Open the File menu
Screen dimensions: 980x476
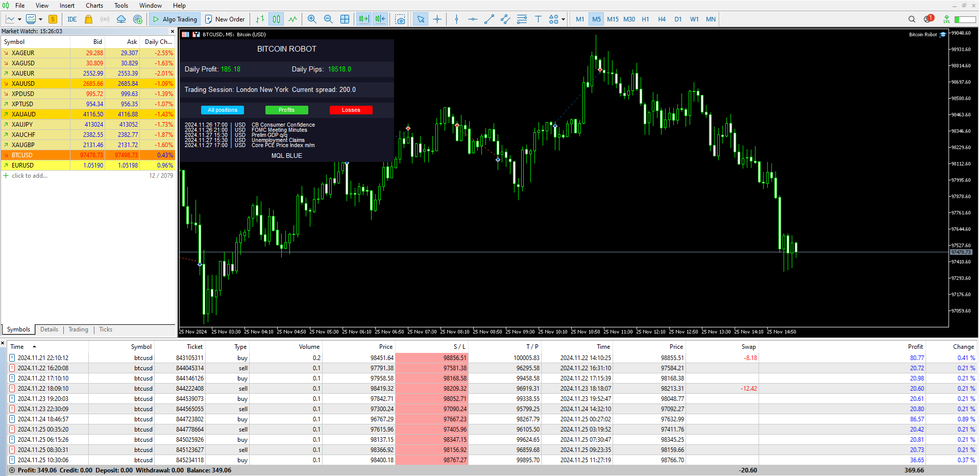click(20, 6)
